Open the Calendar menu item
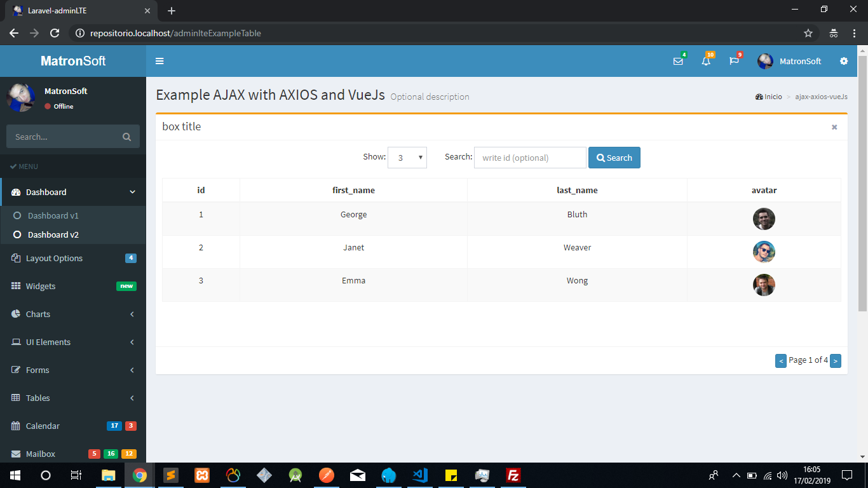This screenshot has height=488, width=868. (x=73, y=426)
